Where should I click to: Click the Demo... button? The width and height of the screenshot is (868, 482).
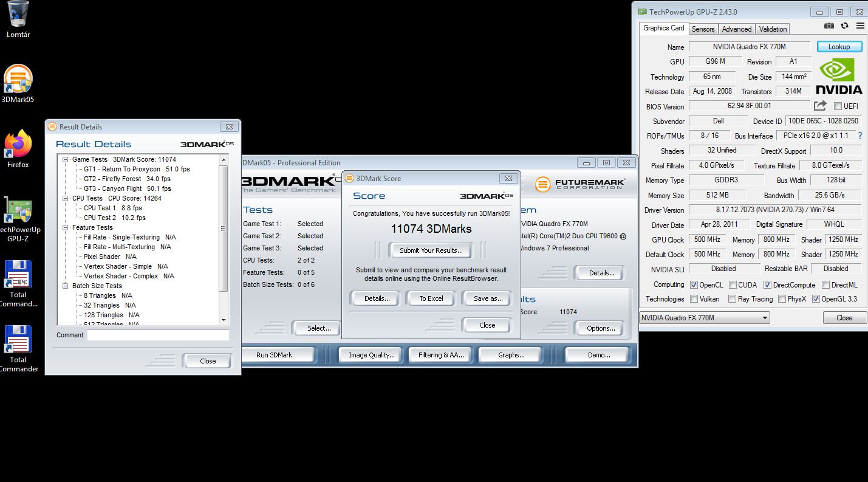click(x=599, y=355)
